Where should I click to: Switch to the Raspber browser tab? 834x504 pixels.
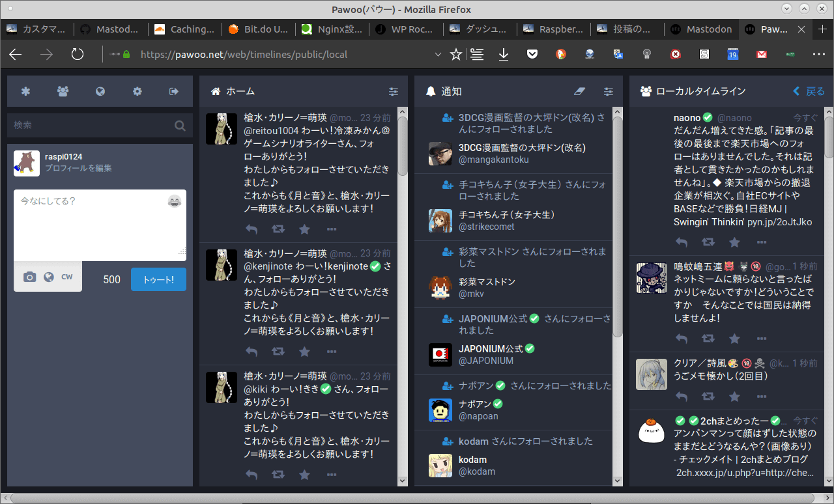point(554,29)
